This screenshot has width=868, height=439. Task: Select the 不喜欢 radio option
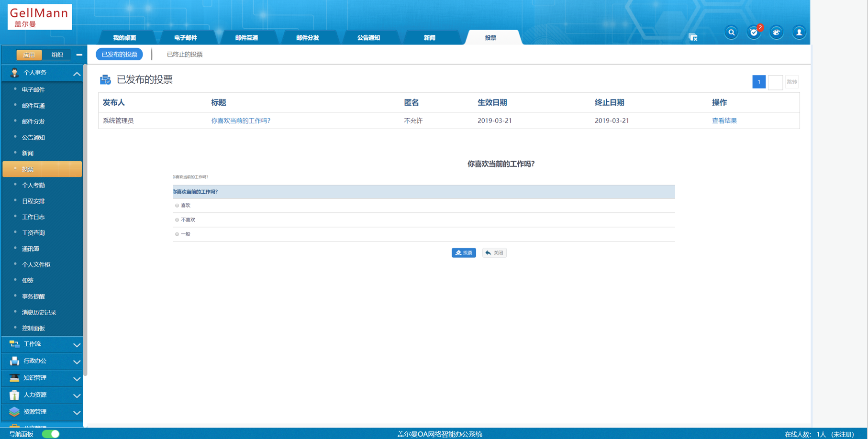(x=177, y=220)
